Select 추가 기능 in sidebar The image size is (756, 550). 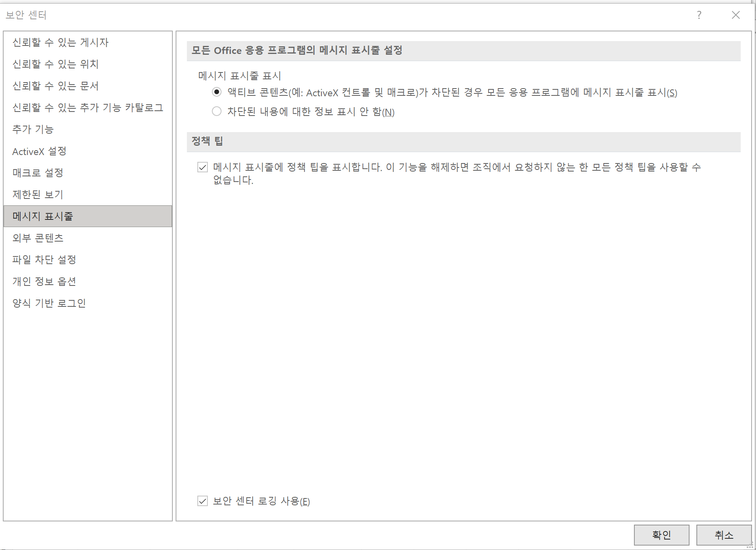[88, 129]
